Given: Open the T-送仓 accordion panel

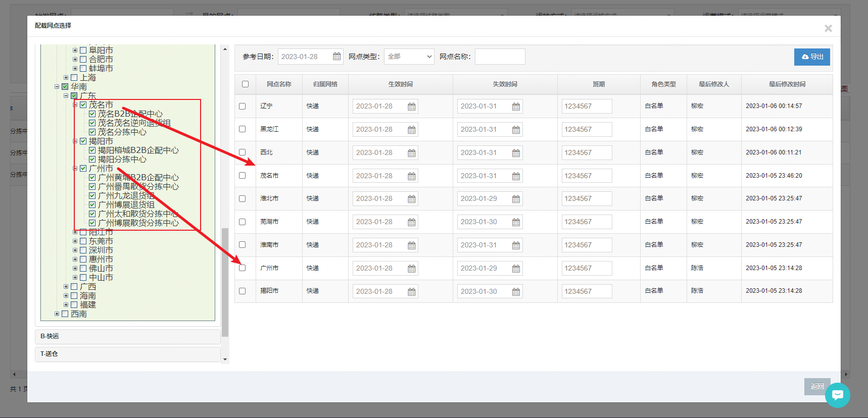Looking at the screenshot, I should [x=128, y=354].
